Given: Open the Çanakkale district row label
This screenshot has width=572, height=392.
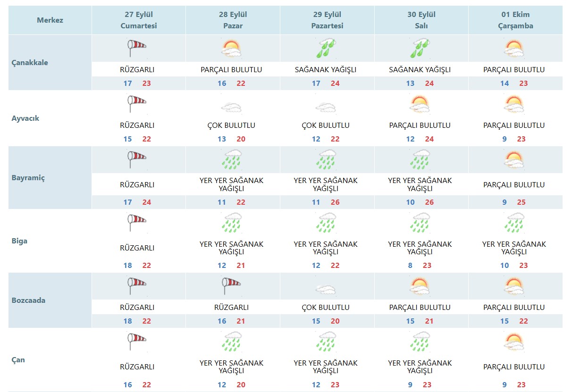Looking at the screenshot, I should [30, 63].
